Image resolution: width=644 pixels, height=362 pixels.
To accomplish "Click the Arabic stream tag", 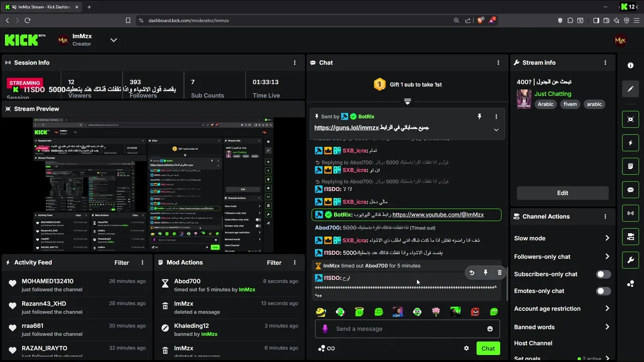I will [x=545, y=104].
